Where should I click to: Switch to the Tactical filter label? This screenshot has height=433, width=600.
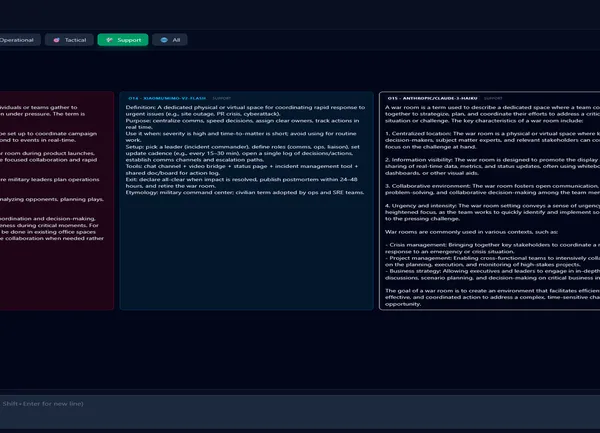(76, 40)
